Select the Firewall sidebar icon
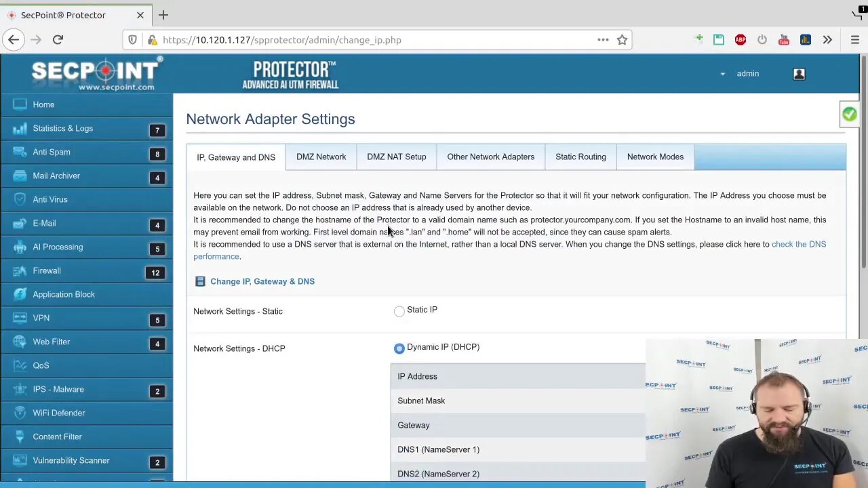 20,270
